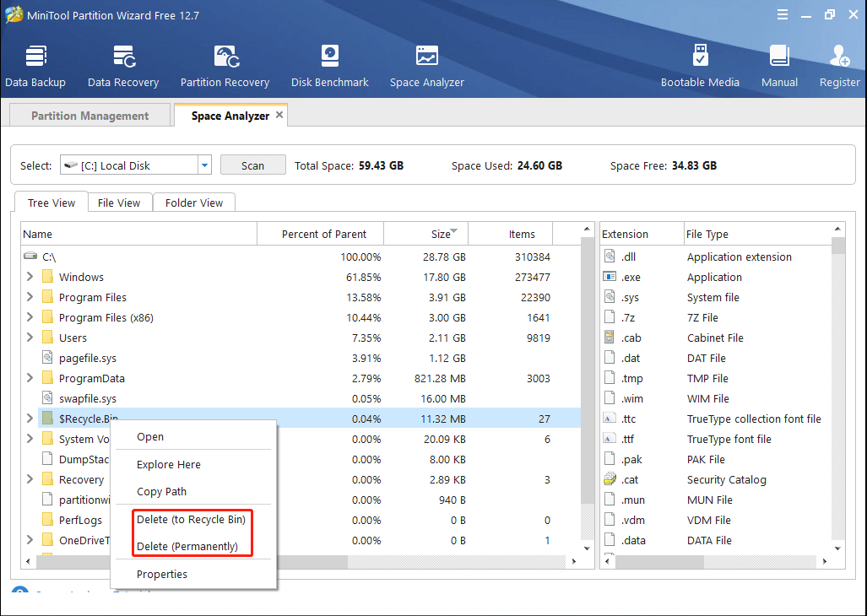Select the 7Z File row

(x=716, y=317)
